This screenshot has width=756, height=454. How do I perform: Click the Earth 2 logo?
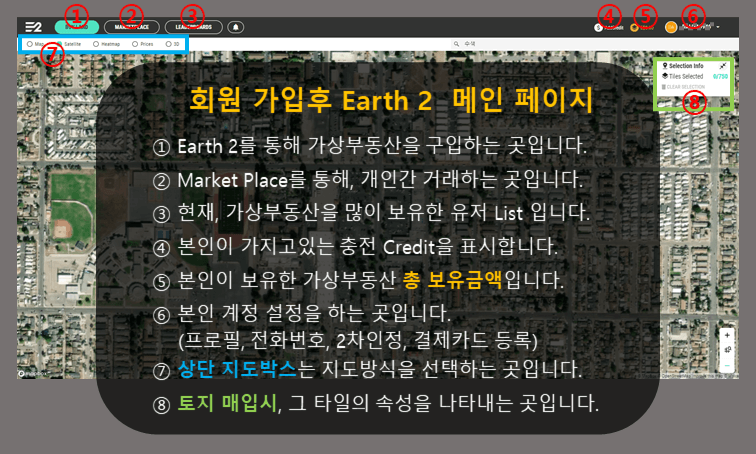33,27
